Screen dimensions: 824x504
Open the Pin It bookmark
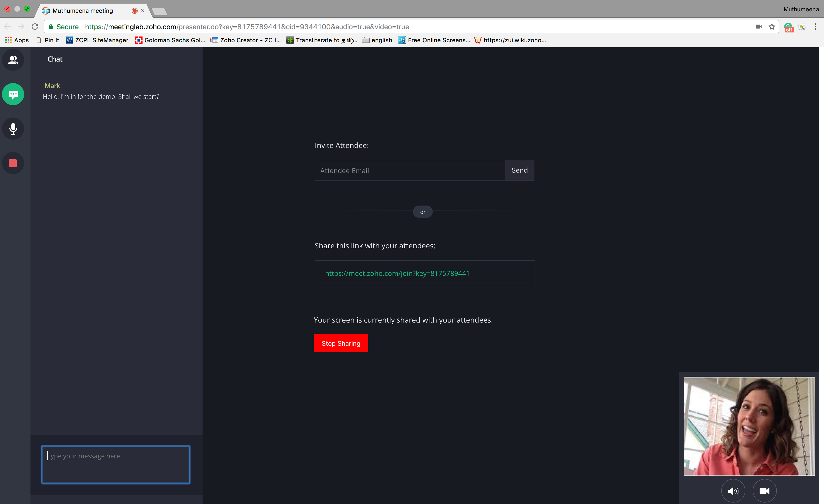47,40
